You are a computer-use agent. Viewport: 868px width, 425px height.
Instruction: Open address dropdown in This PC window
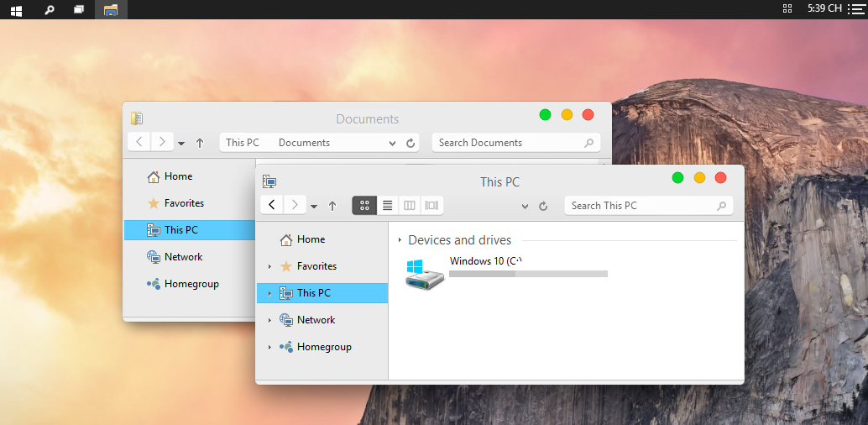pyautogui.click(x=525, y=207)
